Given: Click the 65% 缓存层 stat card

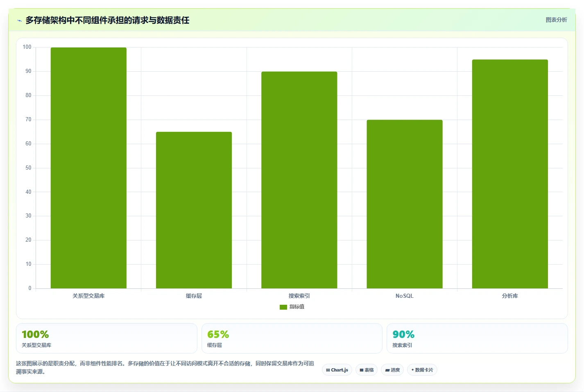Looking at the screenshot, I should (x=292, y=338).
